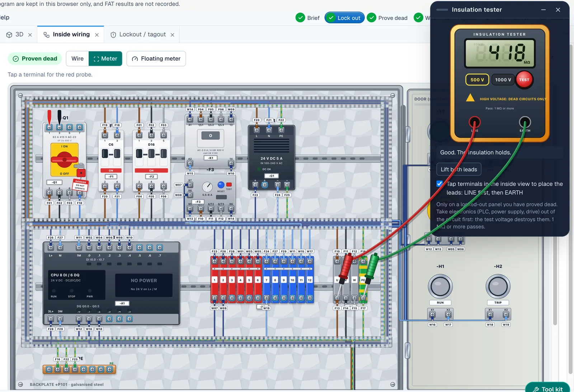Tap the L+ terminal on the PLC
Screen dimensions: 574x392
click(51, 248)
